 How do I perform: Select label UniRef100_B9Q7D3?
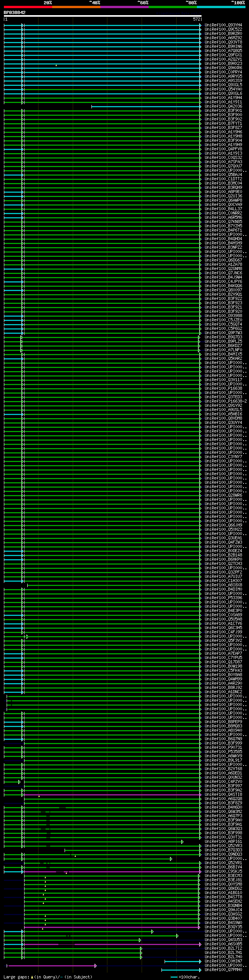pyautogui.click(x=223, y=337)
